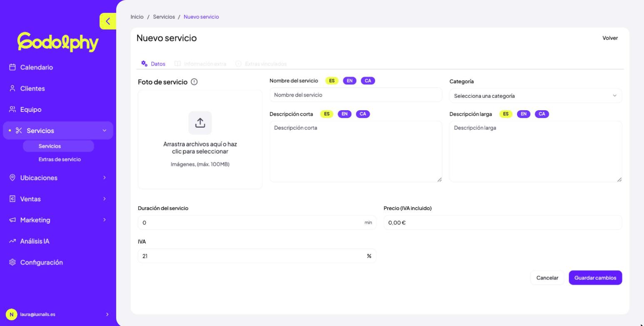Select CA language for Nombre del servicio
Image resolution: width=644 pixels, height=326 pixels.
368,81
